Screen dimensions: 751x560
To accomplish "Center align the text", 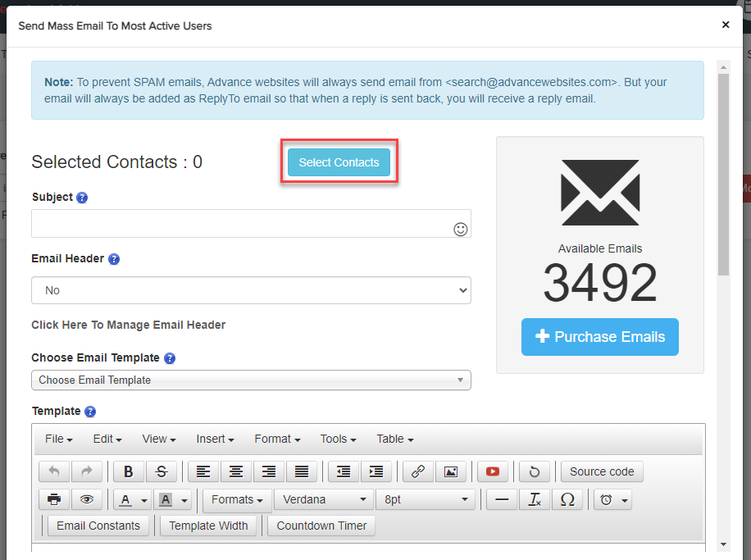I will pyautogui.click(x=236, y=471).
